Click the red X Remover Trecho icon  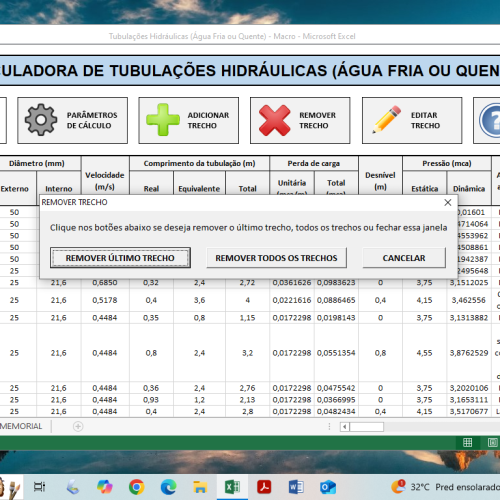(274, 120)
